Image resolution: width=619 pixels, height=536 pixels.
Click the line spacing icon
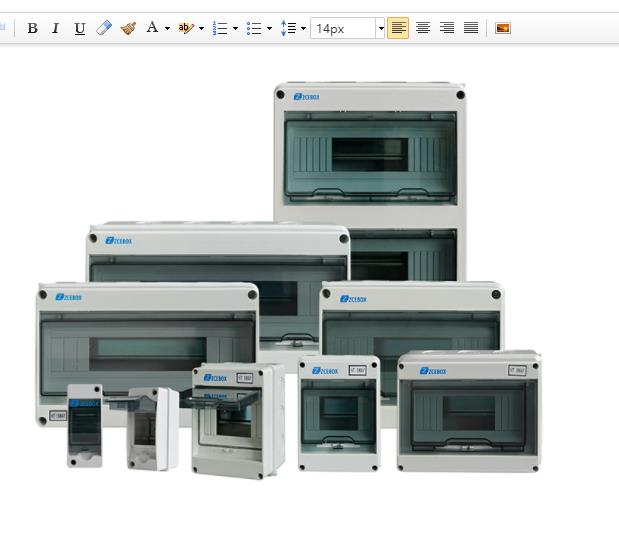[x=288, y=28]
